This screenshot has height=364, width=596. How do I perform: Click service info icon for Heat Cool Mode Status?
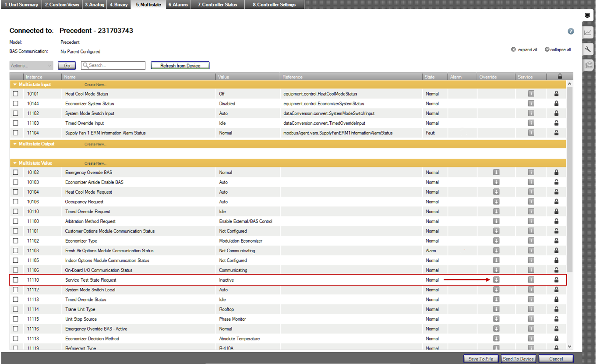pyautogui.click(x=531, y=94)
